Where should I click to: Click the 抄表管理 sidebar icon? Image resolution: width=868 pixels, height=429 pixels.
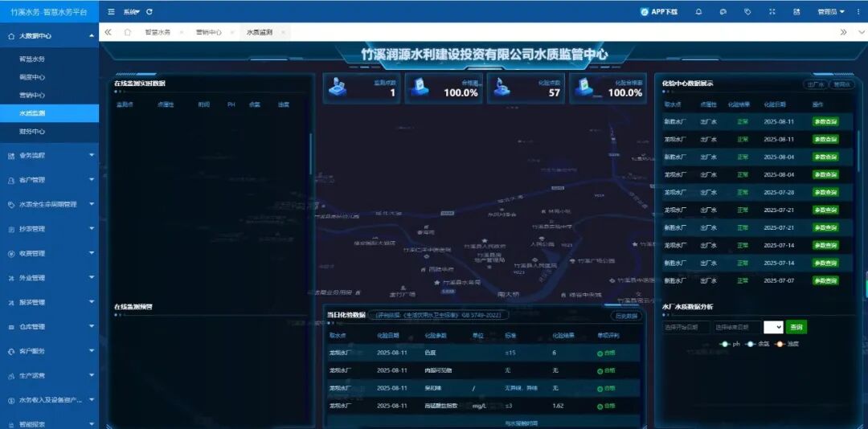pyautogui.click(x=11, y=229)
